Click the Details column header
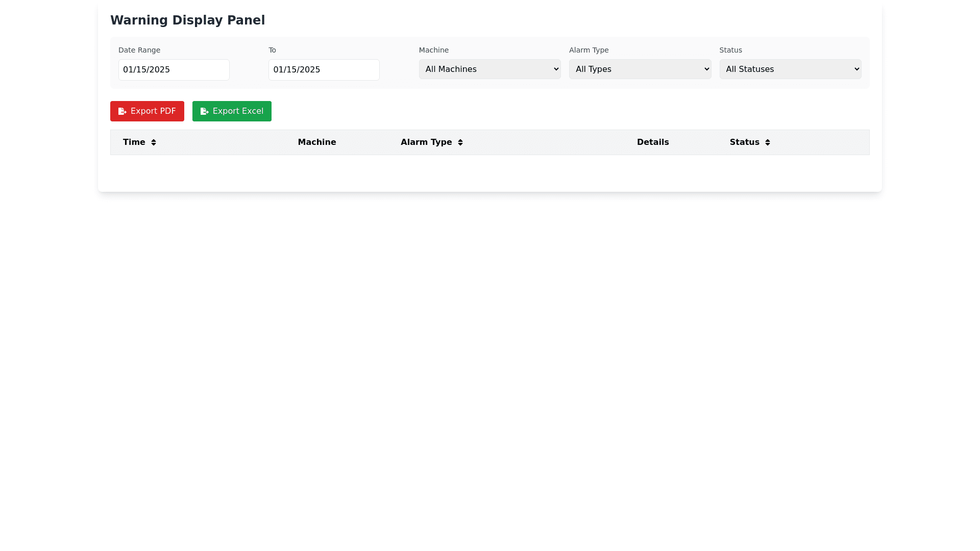Viewport: 980px width, 551px height. click(652, 142)
